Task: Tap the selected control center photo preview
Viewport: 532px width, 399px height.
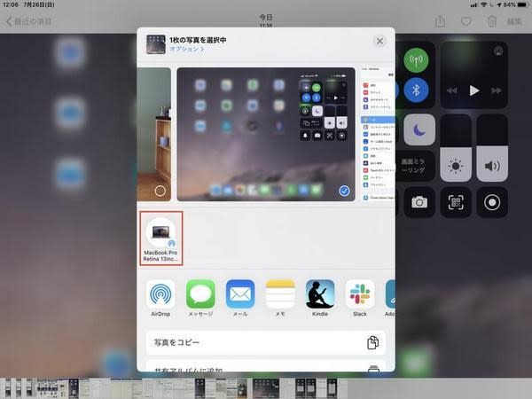Action: (266, 135)
